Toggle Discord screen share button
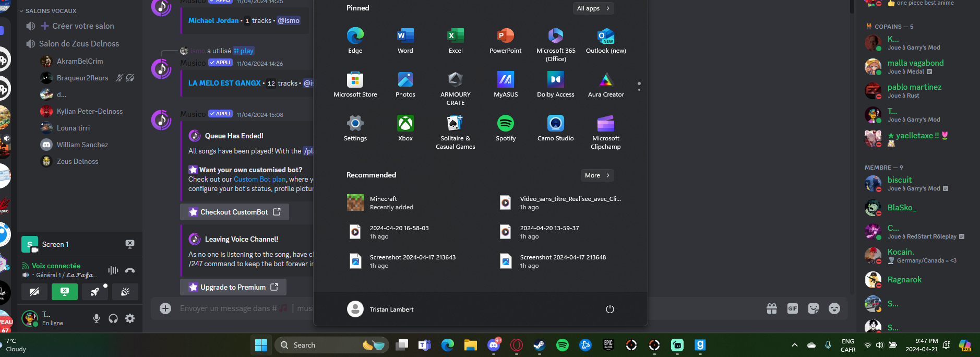This screenshot has height=357, width=980. coord(65,292)
